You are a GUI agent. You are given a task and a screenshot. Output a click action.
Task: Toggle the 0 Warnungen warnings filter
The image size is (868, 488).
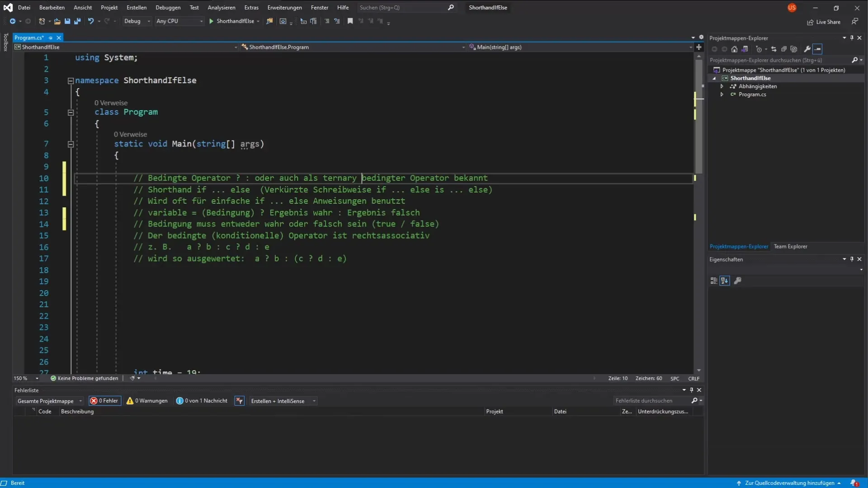[x=147, y=401]
